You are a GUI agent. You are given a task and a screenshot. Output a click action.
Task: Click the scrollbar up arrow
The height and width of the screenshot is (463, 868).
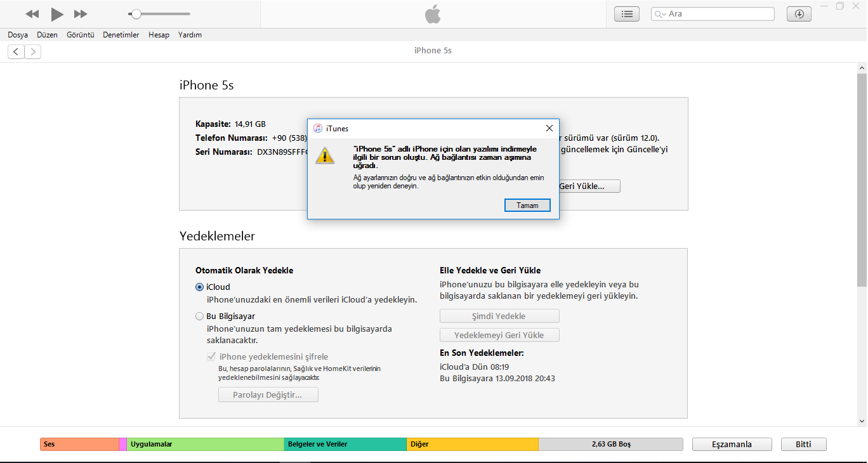coord(862,68)
